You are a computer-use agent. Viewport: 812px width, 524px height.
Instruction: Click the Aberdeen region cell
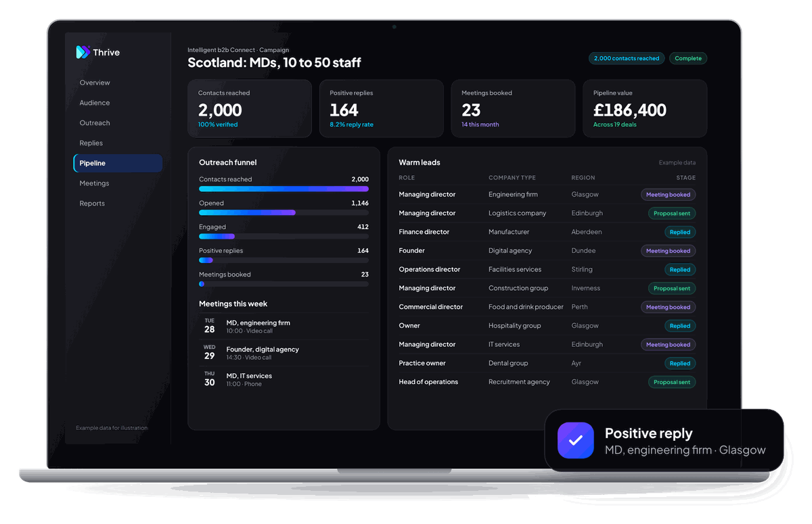[x=587, y=232]
